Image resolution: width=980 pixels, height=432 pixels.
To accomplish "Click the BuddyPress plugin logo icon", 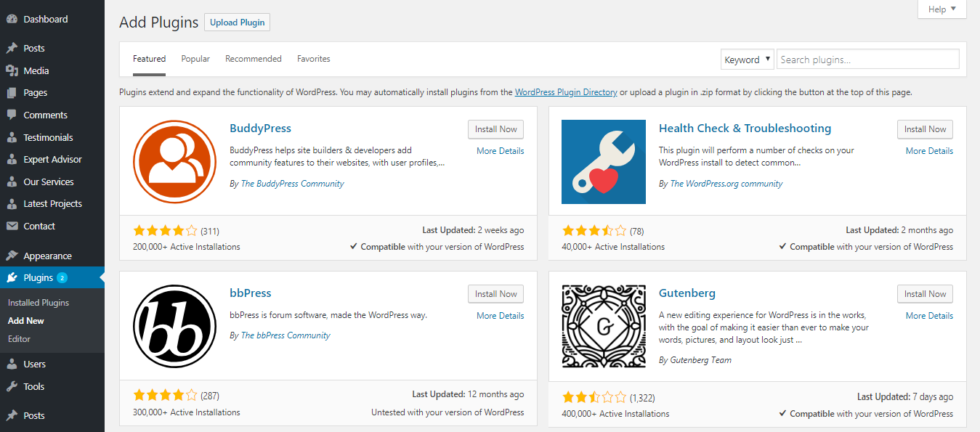I will [174, 162].
